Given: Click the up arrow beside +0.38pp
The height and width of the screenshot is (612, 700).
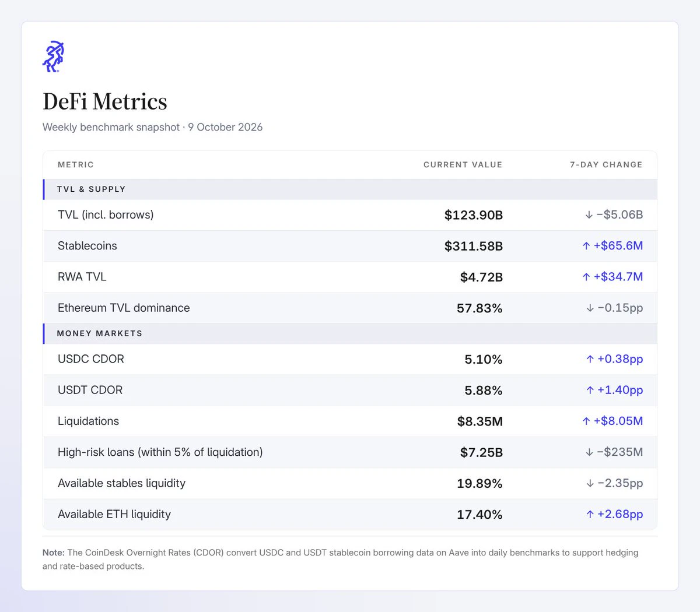Looking at the screenshot, I should (x=590, y=359).
